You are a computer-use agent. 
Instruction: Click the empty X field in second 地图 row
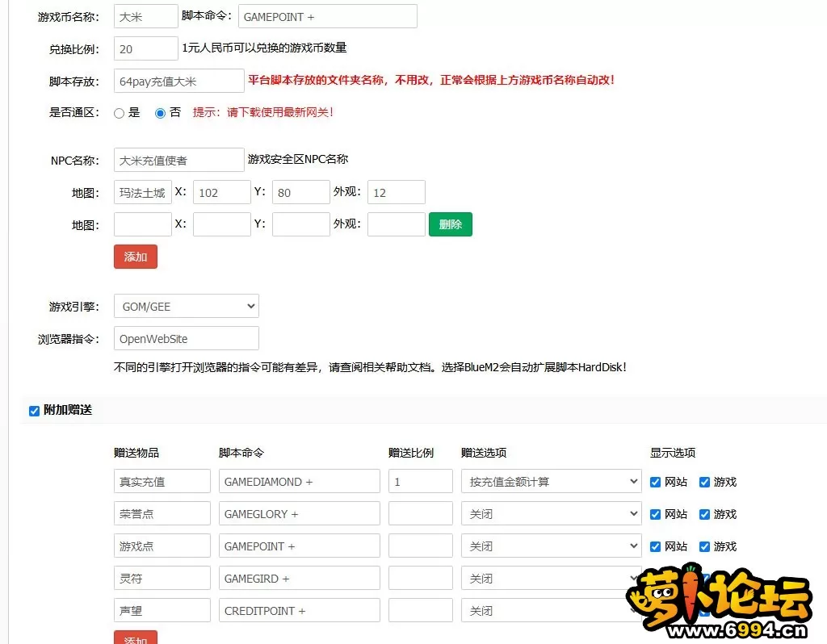222,224
